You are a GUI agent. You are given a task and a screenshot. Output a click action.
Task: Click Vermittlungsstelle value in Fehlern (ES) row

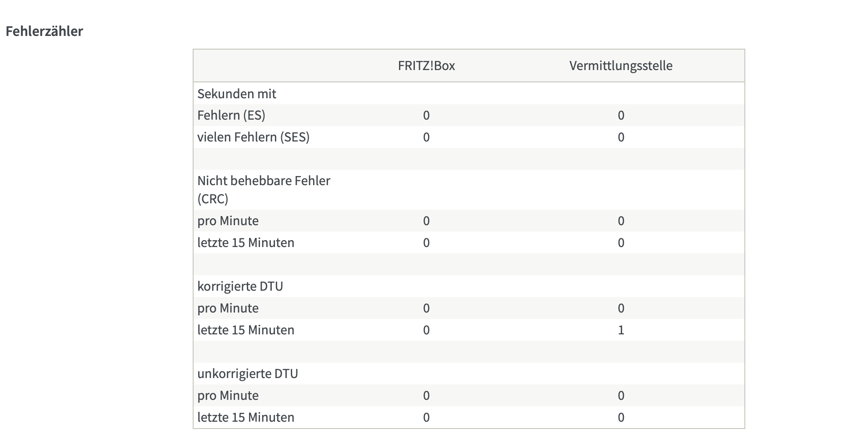coord(621,115)
